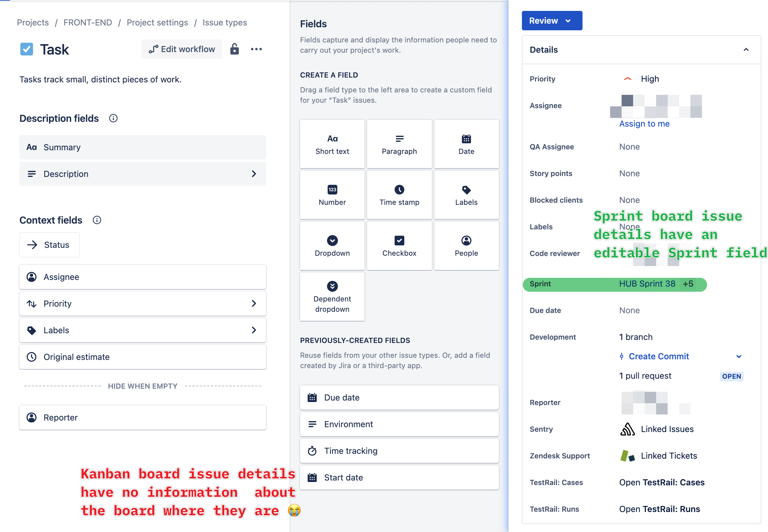Navigate to Project settings breadcrumb
This screenshot has height=532, width=768.
[157, 23]
